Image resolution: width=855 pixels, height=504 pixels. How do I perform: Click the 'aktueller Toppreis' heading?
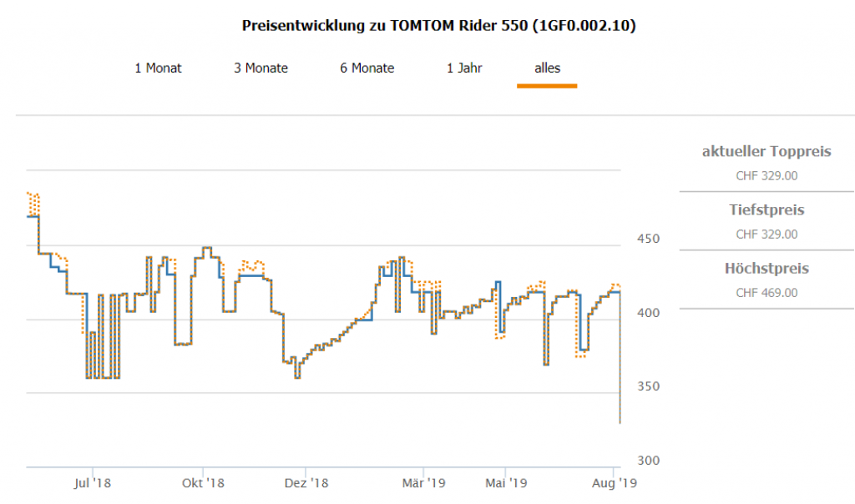pyautogui.click(x=766, y=151)
